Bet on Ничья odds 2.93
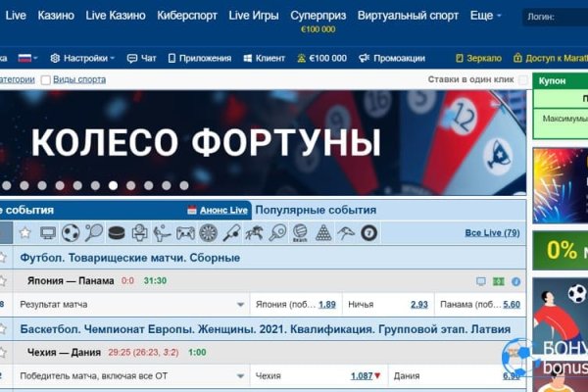 tap(418, 305)
